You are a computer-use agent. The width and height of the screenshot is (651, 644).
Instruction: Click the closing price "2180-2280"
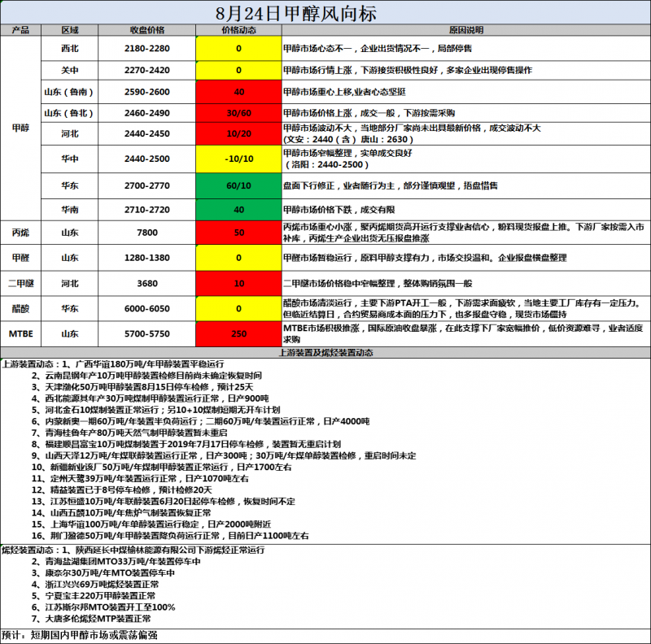click(x=147, y=49)
